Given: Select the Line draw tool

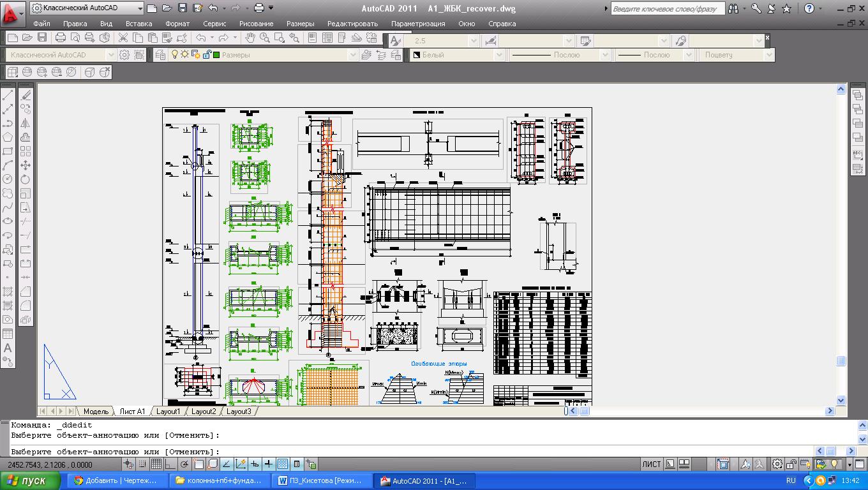Looking at the screenshot, I should click(8, 95).
